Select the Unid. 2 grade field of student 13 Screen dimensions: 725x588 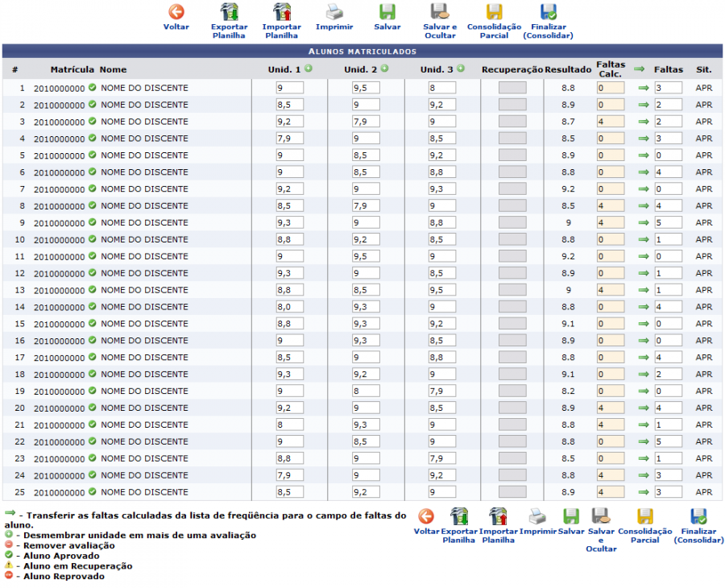pos(365,290)
